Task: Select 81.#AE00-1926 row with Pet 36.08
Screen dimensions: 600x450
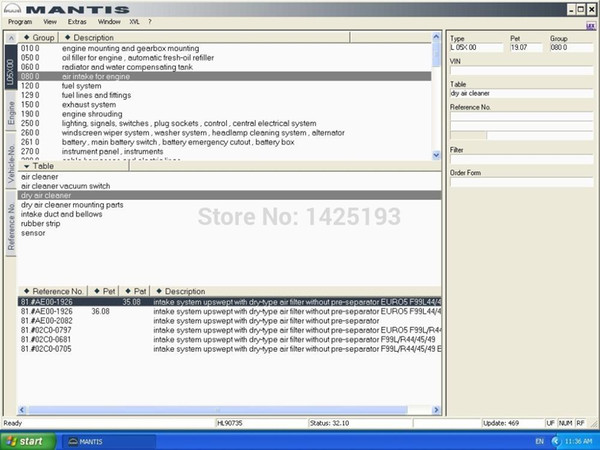Action: coord(230,311)
